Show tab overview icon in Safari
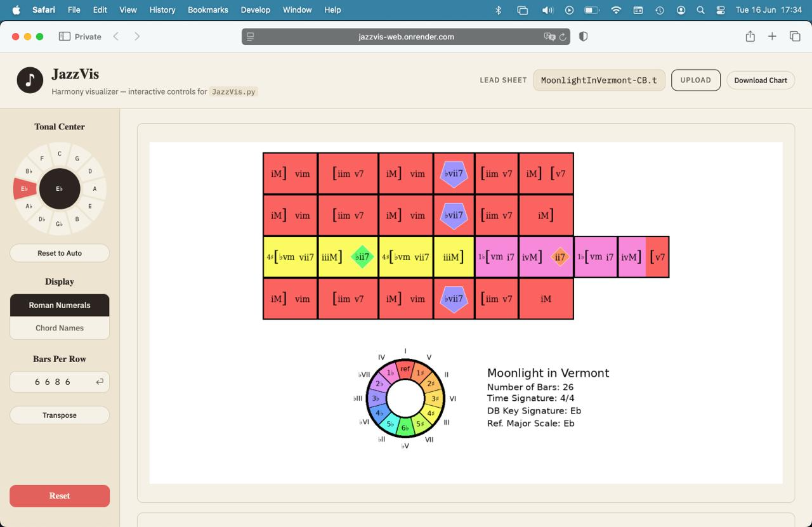Viewport: 812px width, 527px height. (x=794, y=37)
